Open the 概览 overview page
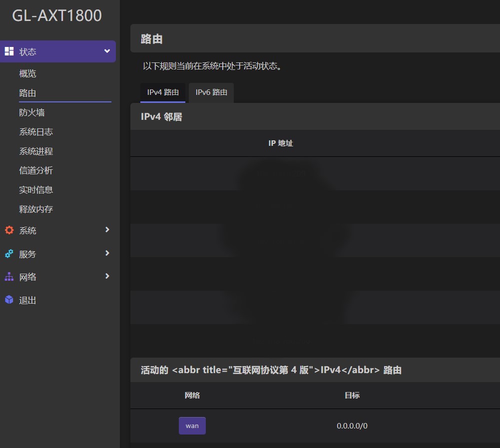This screenshot has height=448, width=500. pyautogui.click(x=27, y=73)
